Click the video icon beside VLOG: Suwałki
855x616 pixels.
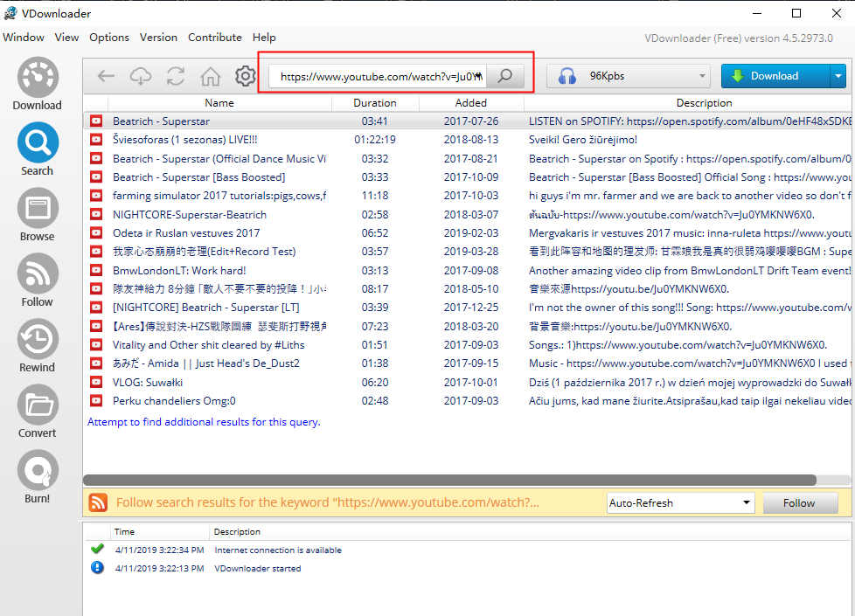pos(96,382)
